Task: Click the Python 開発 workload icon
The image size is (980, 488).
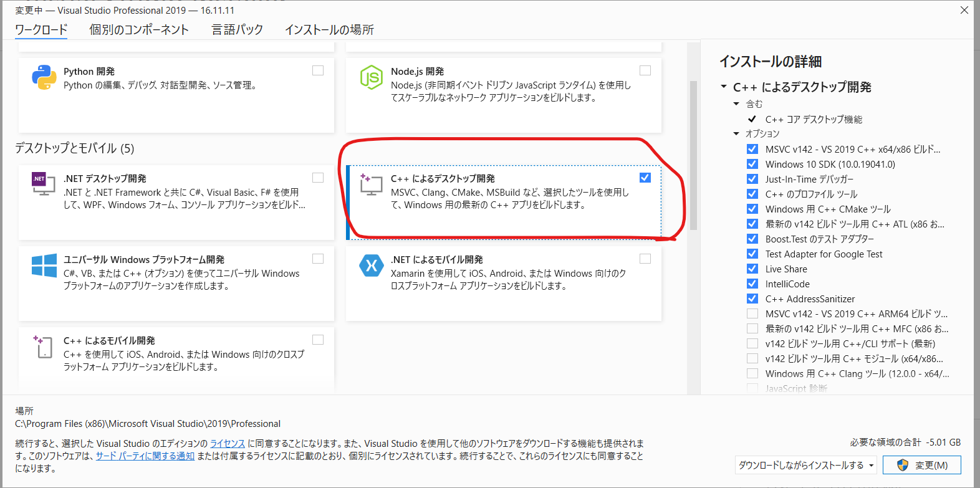Action: pyautogui.click(x=44, y=77)
